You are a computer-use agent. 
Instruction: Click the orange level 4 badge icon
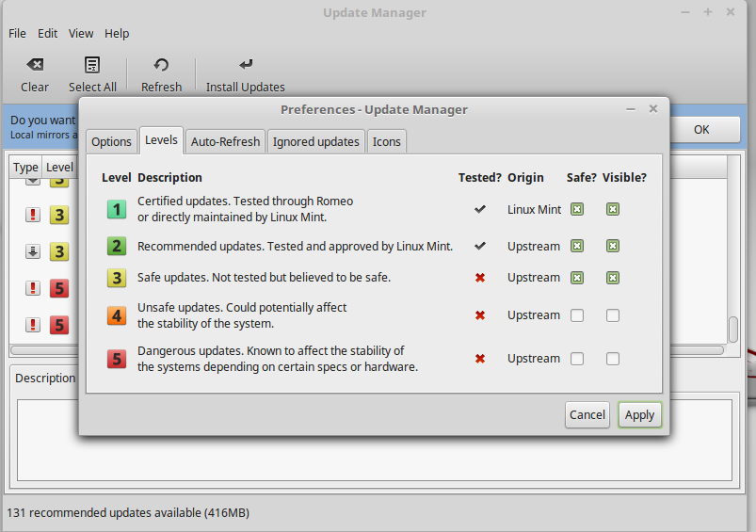[117, 315]
